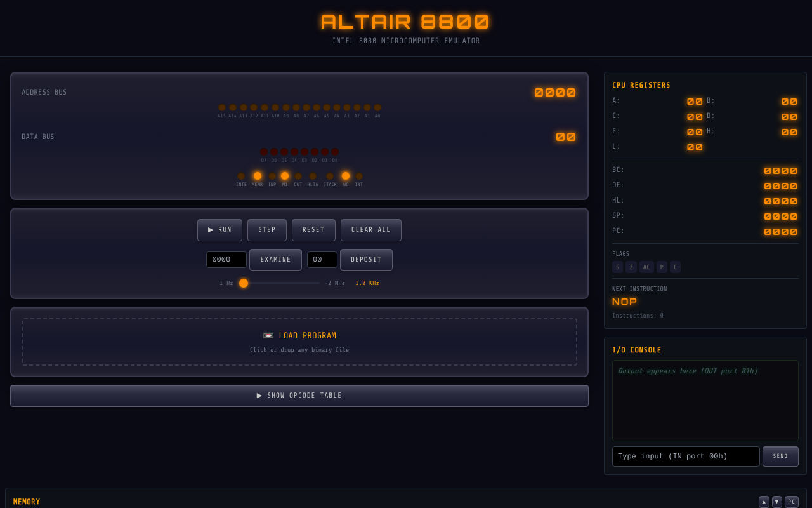The height and width of the screenshot is (508, 812).
Task: Click the ALTAIR 8800 title
Action: [405, 22]
